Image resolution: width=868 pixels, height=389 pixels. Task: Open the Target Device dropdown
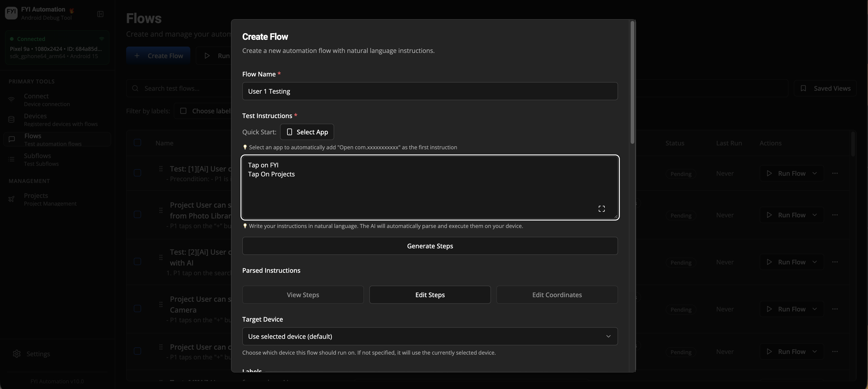(x=430, y=336)
